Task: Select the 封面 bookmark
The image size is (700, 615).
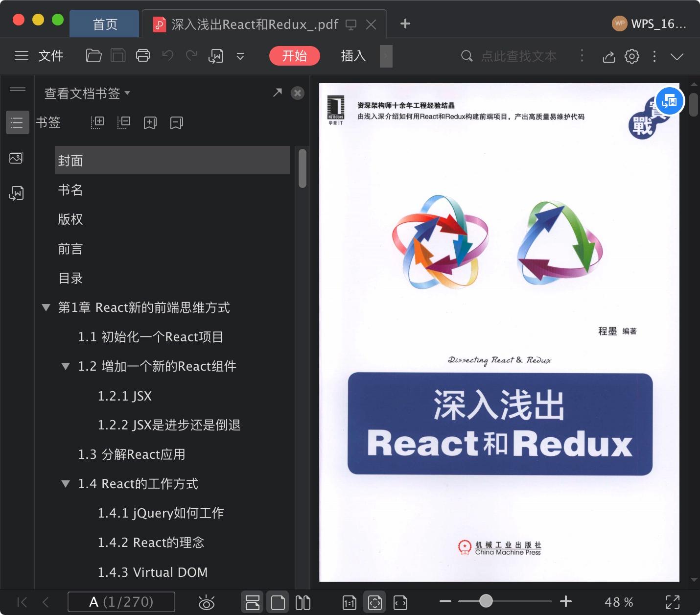Action: [172, 160]
